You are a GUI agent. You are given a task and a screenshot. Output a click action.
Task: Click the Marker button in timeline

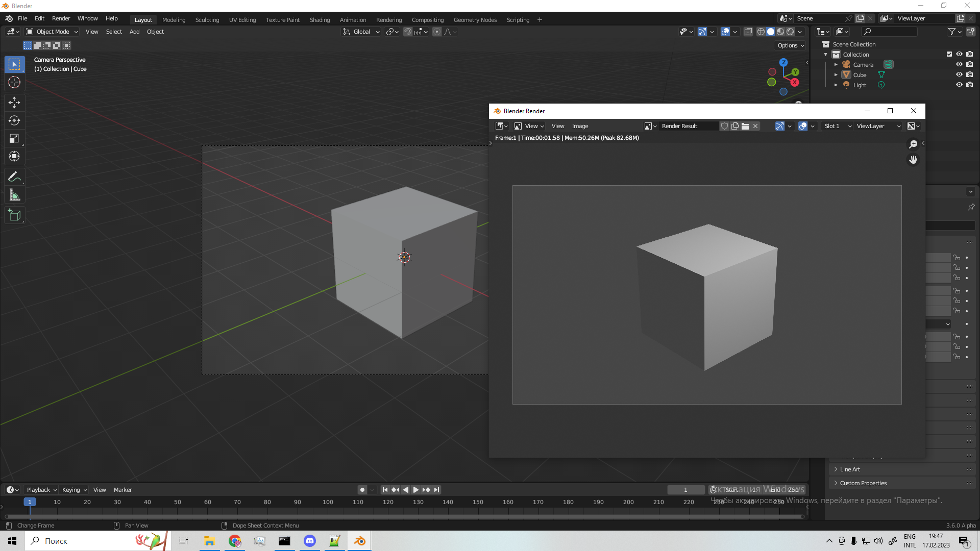(122, 490)
